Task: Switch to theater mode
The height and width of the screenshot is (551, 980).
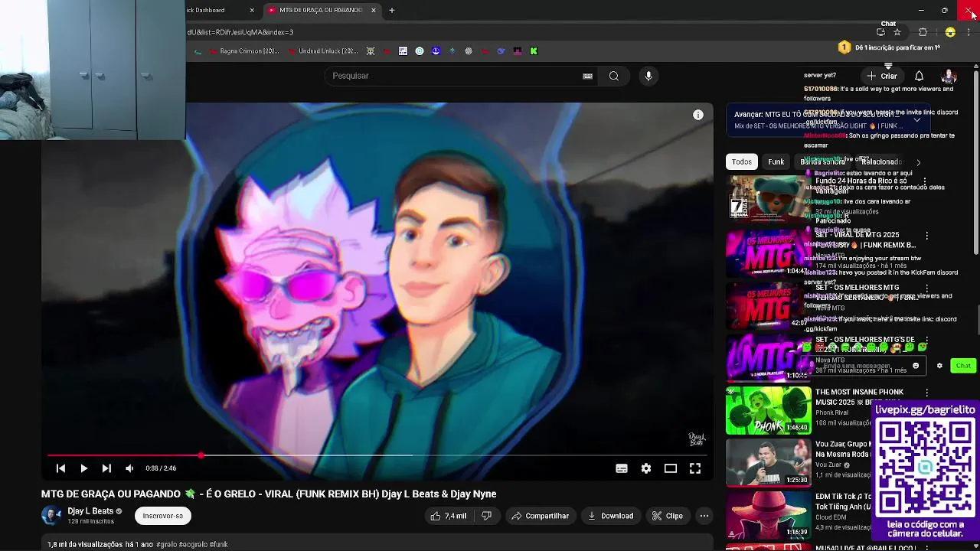Action: pyautogui.click(x=671, y=468)
